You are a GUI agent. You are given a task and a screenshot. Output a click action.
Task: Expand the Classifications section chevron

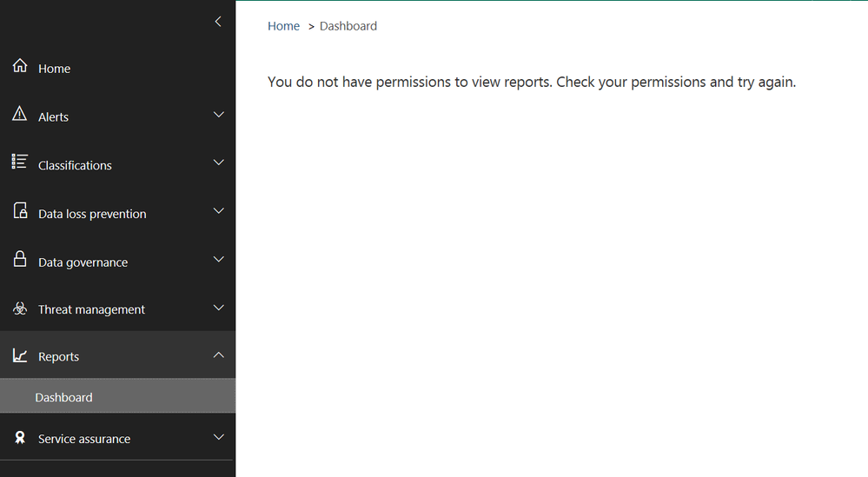click(x=219, y=162)
